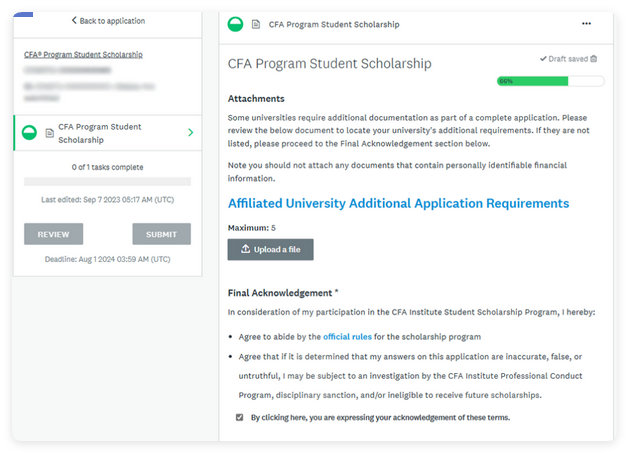
Task: Open the CFA® Program Student Scholarship link in sidebar
Action: [x=83, y=55]
